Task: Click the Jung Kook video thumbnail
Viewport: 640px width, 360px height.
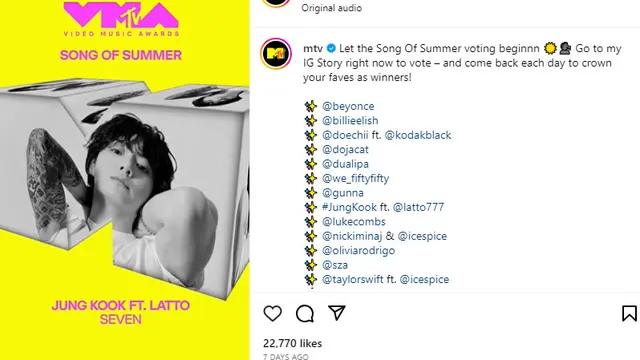Action: pyautogui.click(x=124, y=180)
